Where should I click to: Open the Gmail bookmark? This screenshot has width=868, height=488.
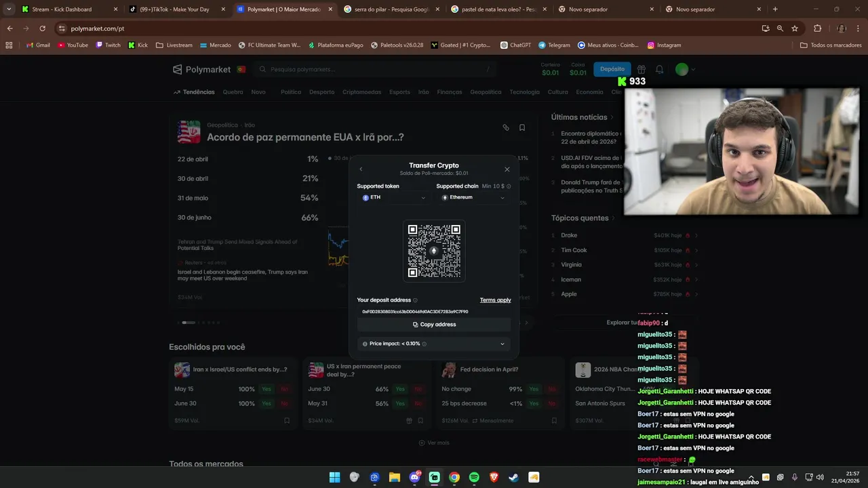tap(38, 45)
